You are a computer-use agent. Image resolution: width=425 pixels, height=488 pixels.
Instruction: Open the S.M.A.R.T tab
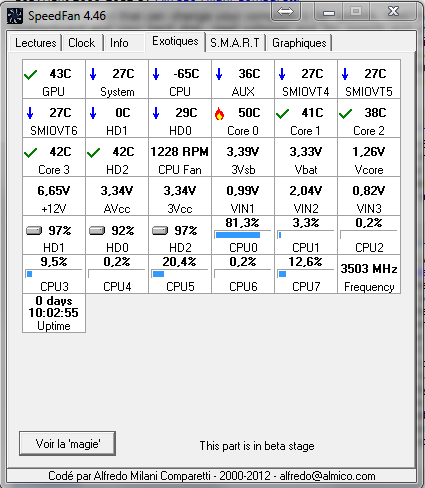coord(235,43)
